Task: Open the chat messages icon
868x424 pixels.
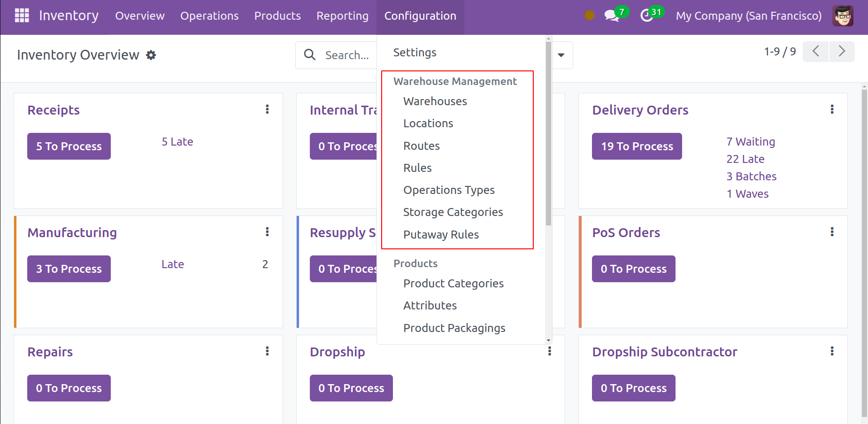Action: pos(611,15)
